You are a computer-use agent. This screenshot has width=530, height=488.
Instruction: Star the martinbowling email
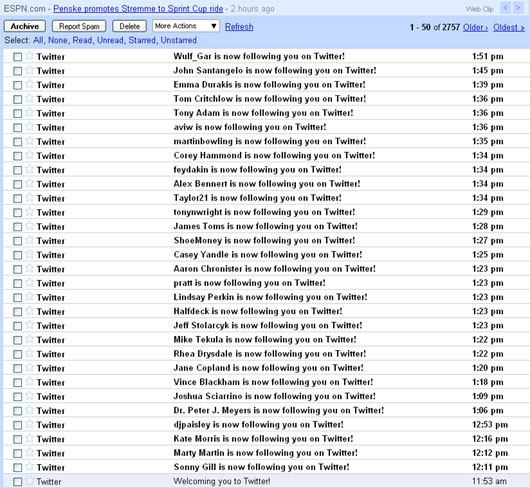pos(30,141)
